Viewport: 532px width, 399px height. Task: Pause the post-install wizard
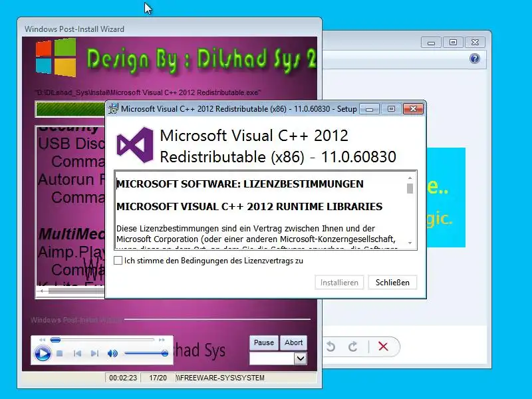(264, 342)
